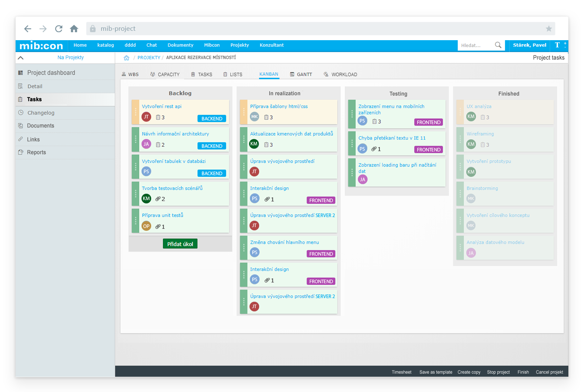The height and width of the screenshot is (392, 585).
Task: Click JA avatar on Zobrazení loading baru card
Action: click(363, 179)
